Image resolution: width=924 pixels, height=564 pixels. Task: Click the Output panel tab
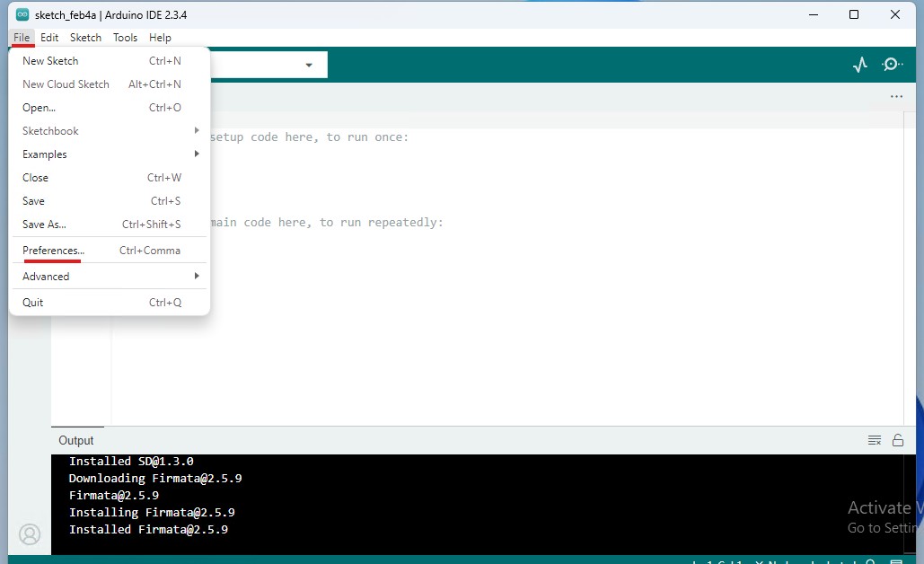click(76, 440)
